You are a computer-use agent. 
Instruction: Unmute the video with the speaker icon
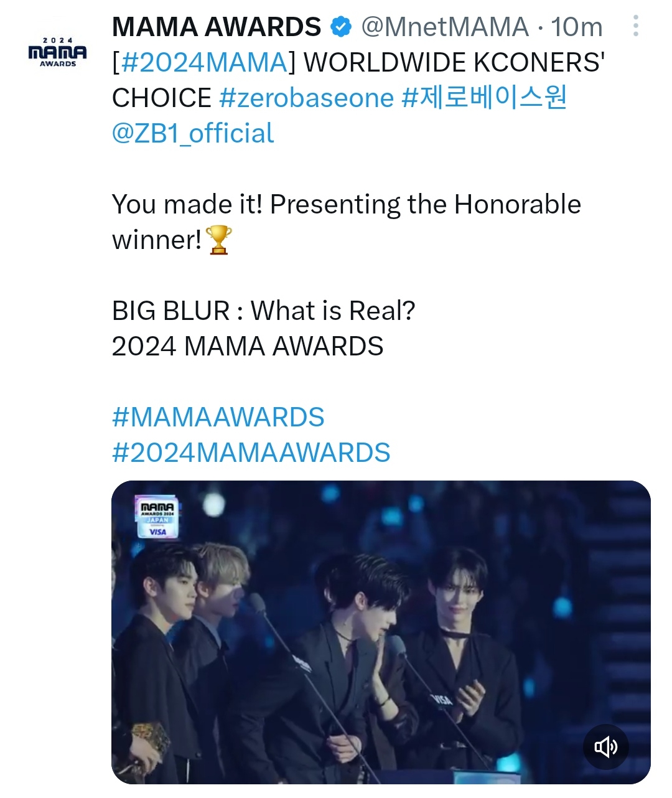pos(605,746)
